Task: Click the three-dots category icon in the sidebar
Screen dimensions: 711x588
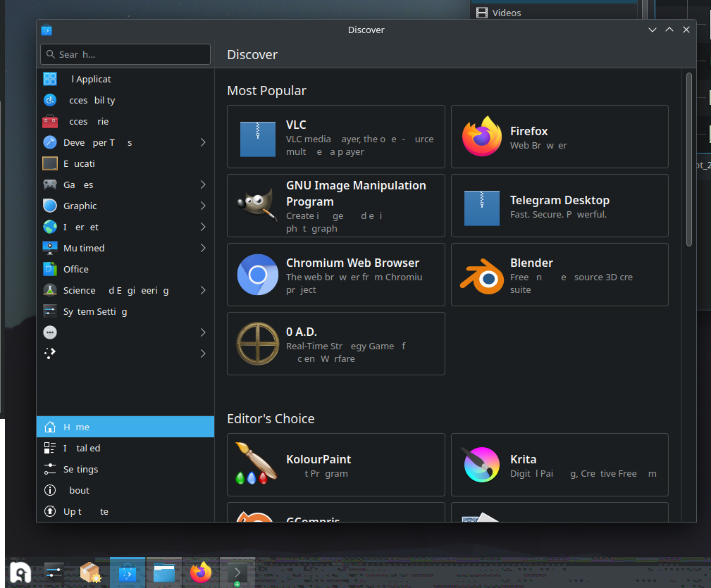Action: (x=50, y=332)
